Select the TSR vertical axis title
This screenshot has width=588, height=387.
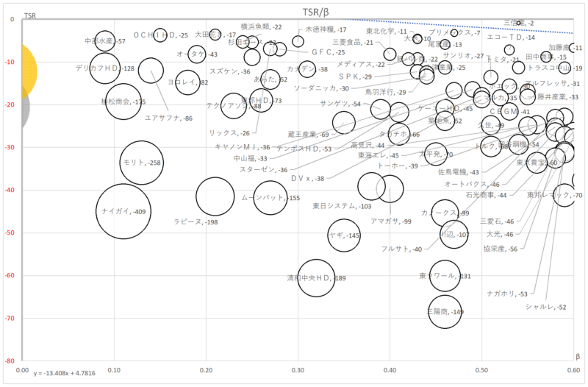coord(30,15)
